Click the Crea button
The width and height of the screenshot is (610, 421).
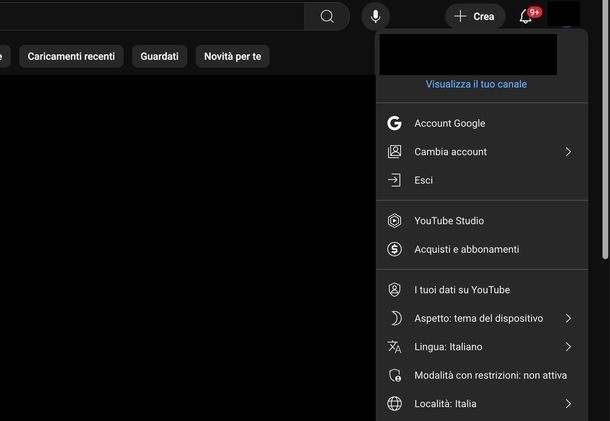click(475, 16)
